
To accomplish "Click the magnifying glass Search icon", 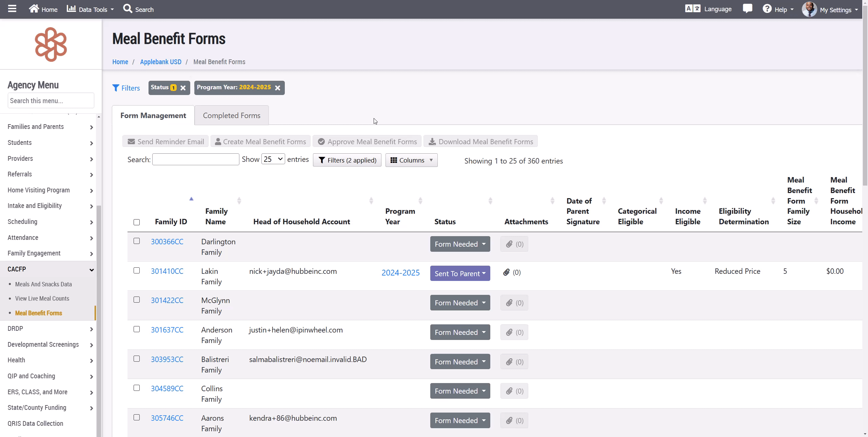I will coord(127,9).
